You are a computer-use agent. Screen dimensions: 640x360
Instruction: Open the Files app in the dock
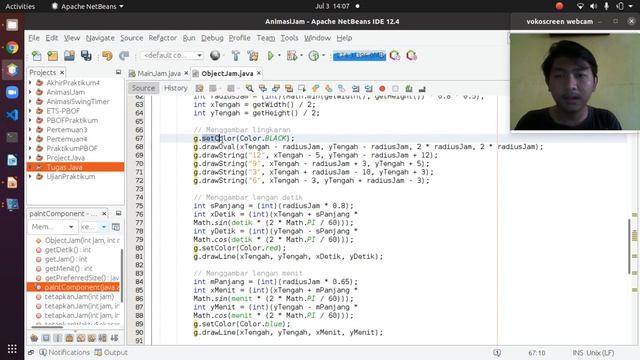(12, 25)
